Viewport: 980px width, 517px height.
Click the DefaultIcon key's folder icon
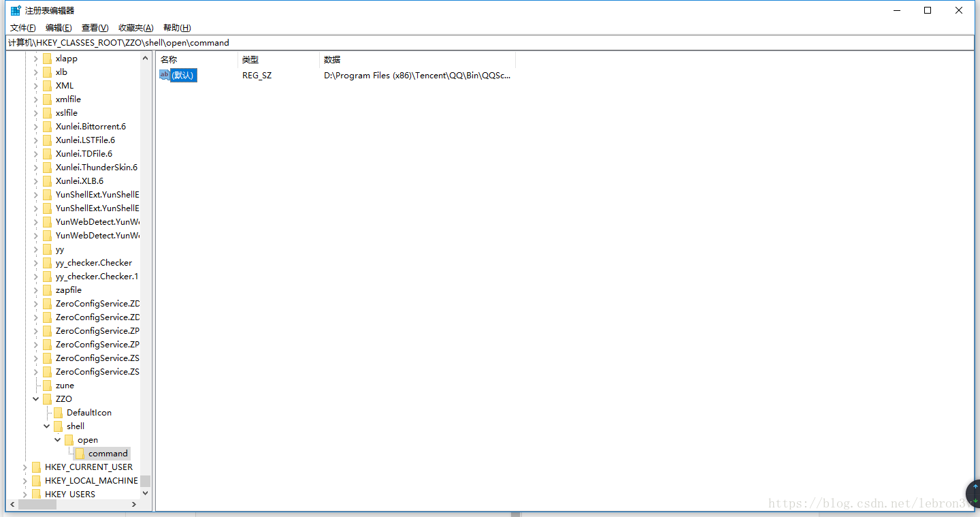[x=59, y=412]
